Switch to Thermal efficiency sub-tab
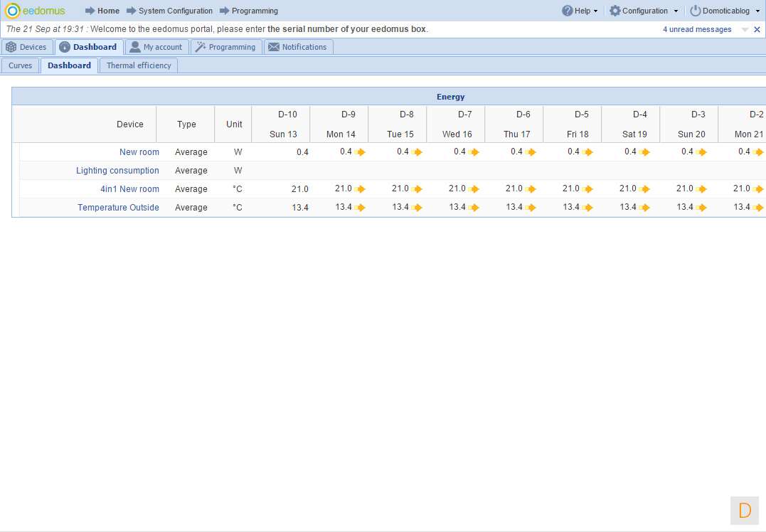Image resolution: width=766 pixels, height=532 pixels. 139,65
